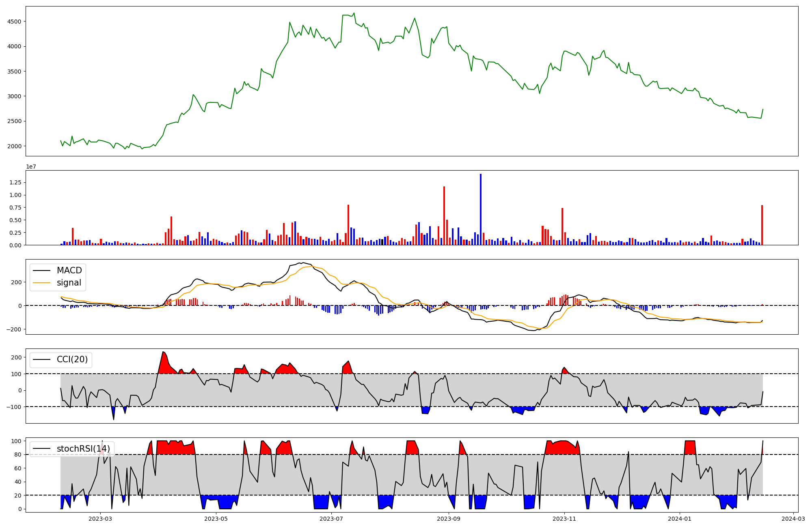812x528 pixels.
Task: Click the 1e7 exponent label on volume chart
Action: 31,167
